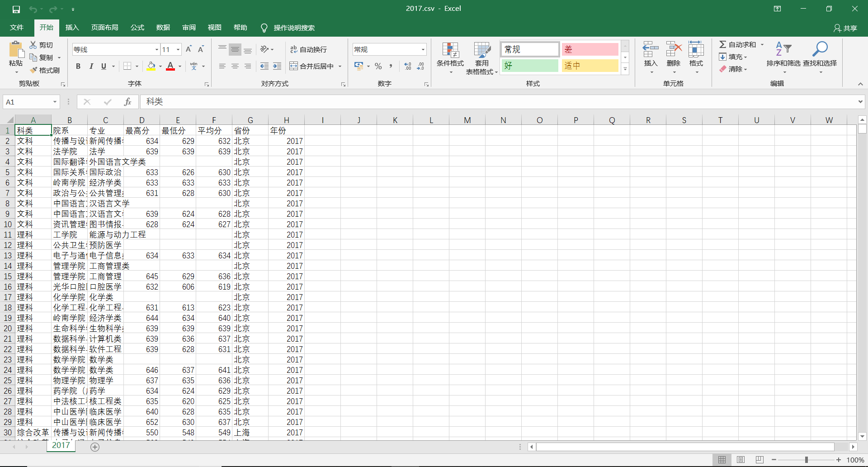Click the Save icon in title bar
Image resolution: width=868 pixels, height=467 pixels.
pos(16,9)
